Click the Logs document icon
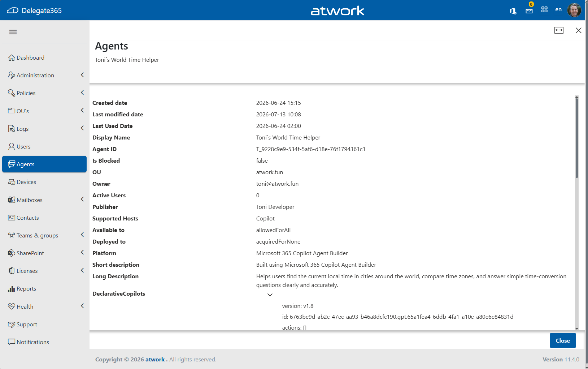The image size is (588, 369). 12,129
